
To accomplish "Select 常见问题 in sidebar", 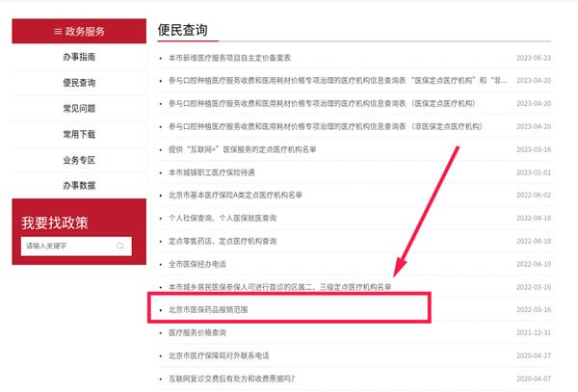I will [x=79, y=108].
